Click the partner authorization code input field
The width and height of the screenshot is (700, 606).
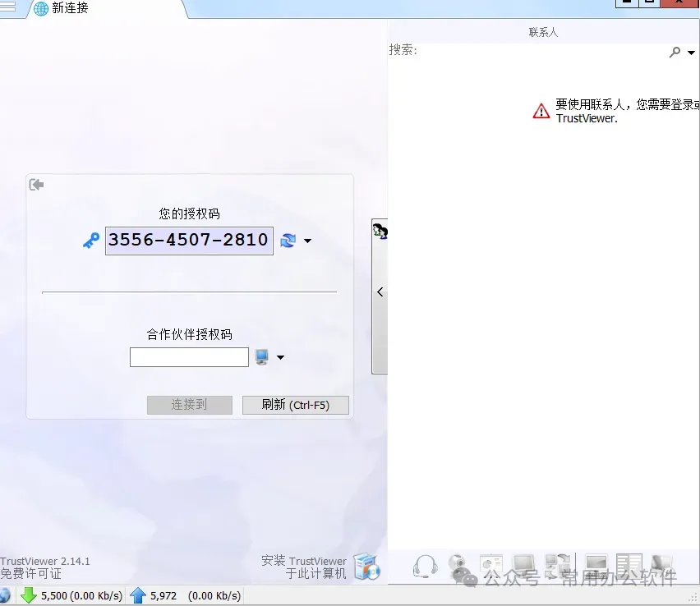(189, 357)
